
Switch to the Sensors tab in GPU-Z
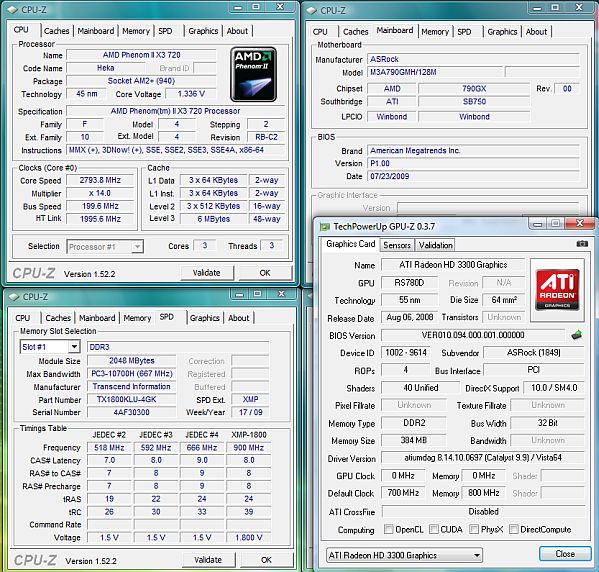[x=397, y=245]
